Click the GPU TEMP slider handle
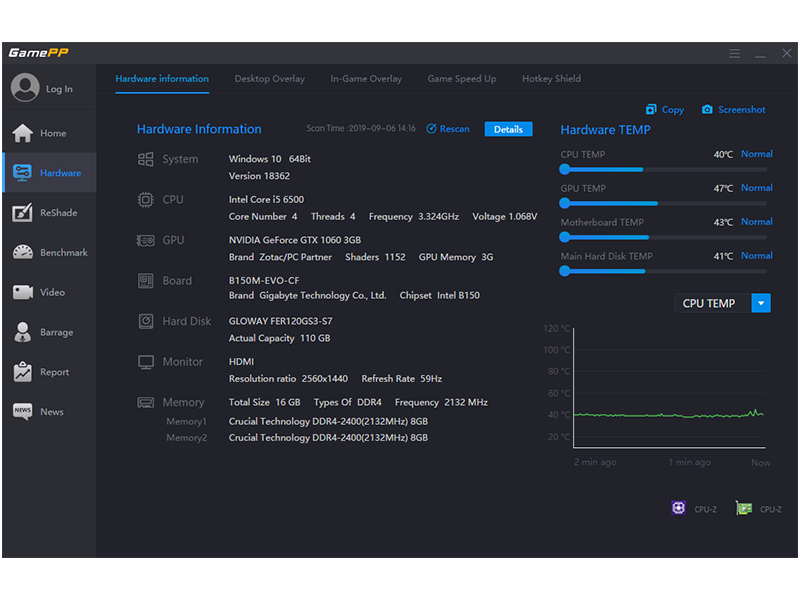Viewport: 800px width, 600px height. pyautogui.click(x=564, y=203)
